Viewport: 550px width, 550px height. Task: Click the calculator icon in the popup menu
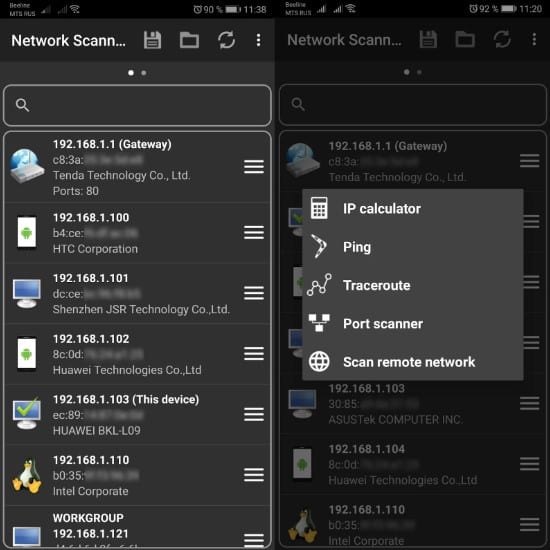(x=319, y=208)
